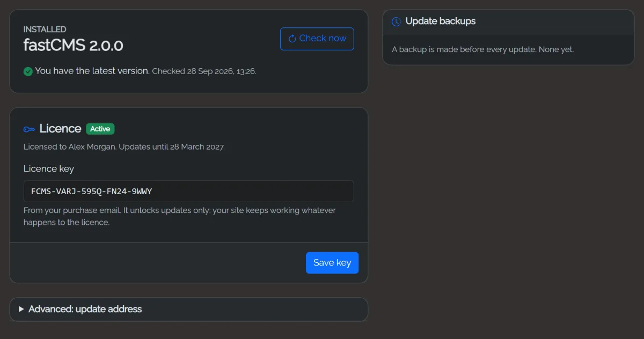This screenshot has width=644, height=339.
Task: Click the green checkmark latest-version icon
Action: point(28,71)
